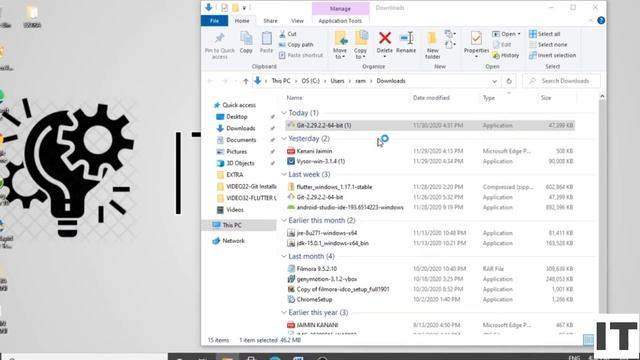Collapse the Last week group
Image resolution: width=640 pixels, height=360 pixels.
point(284,174)
